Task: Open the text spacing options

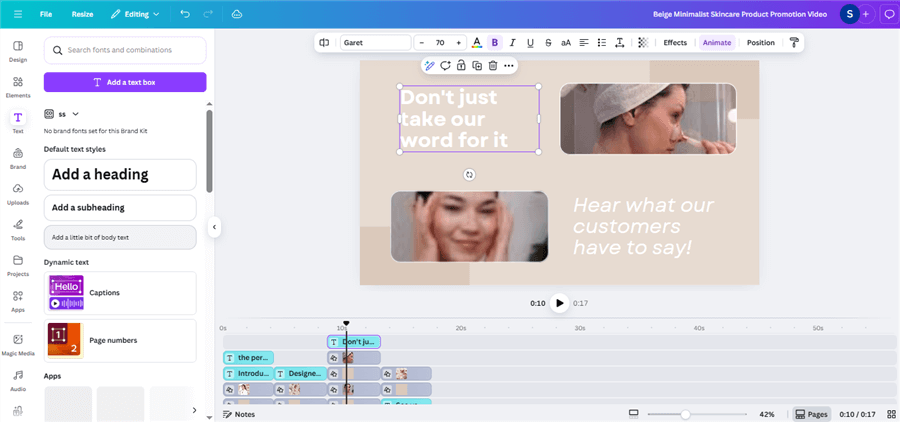Action: 619,42
